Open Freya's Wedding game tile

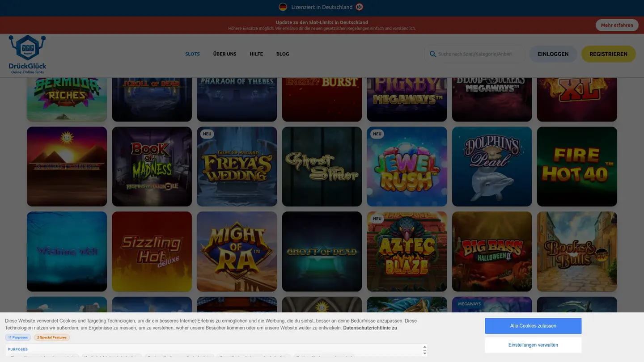click(x=237, y=166)
